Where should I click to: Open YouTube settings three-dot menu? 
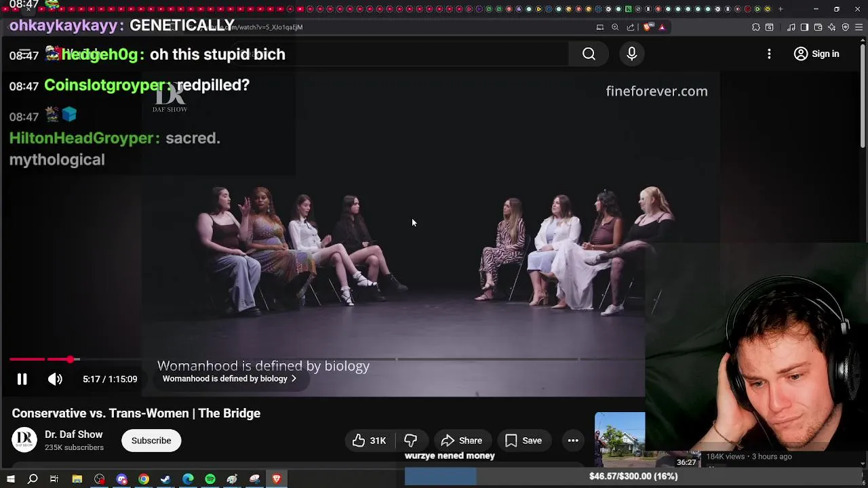[769, 54]
